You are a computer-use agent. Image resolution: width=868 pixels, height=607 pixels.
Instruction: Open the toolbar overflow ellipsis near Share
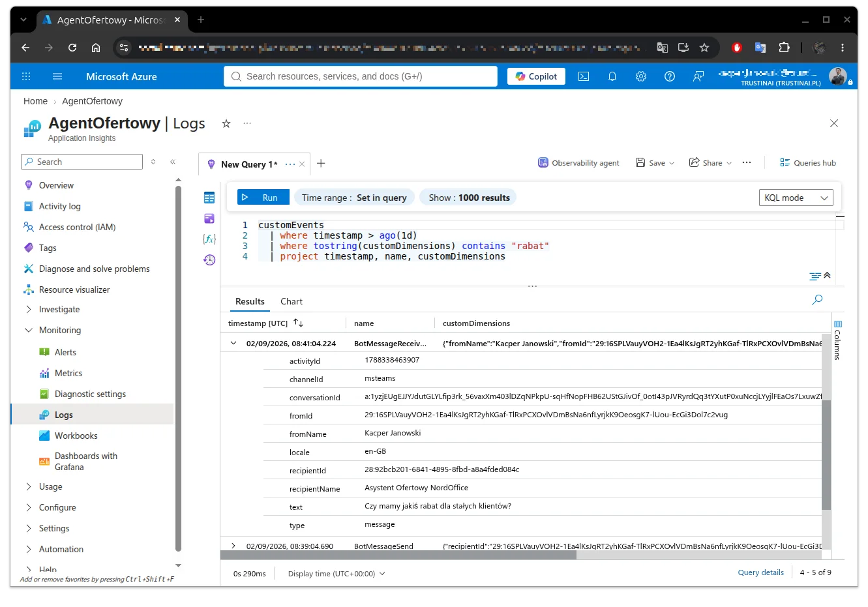(747, 163)
